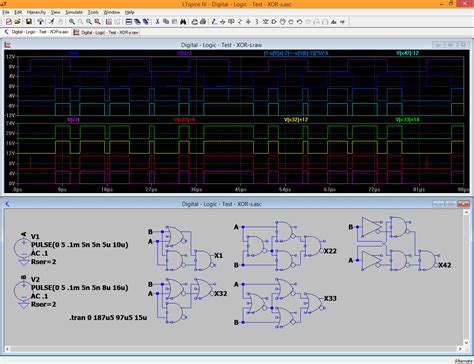The image size is (474, 364).
Task: Click the V(x42)-12 trace label
Action: coord(407,53)
